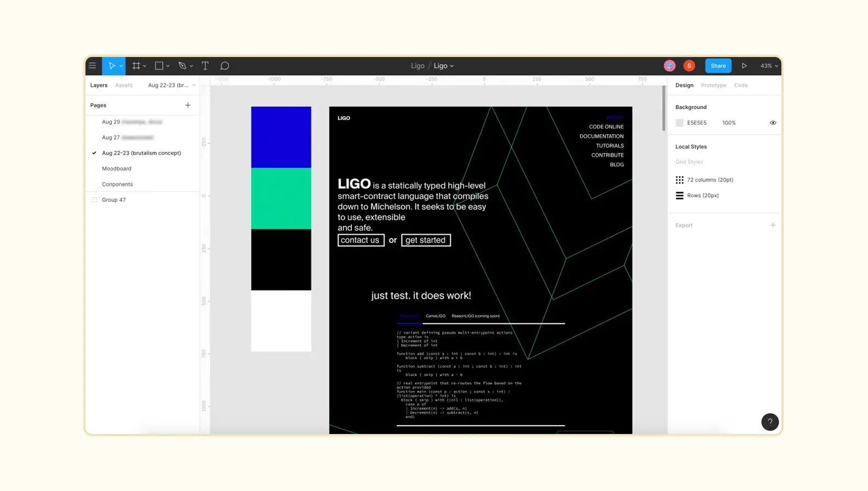Screen dimensions: 868x491
Task: Click the Rows grid style icon
Action: tap(679, 196)
